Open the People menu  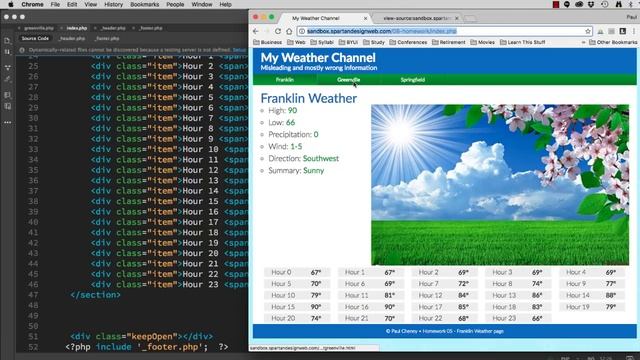point(175,4)
